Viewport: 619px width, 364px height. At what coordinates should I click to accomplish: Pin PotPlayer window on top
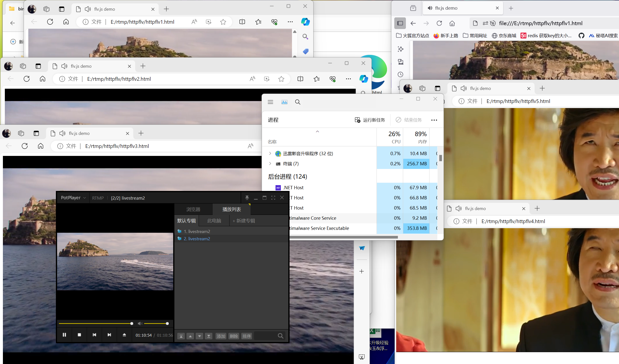(x=247, y=197)
